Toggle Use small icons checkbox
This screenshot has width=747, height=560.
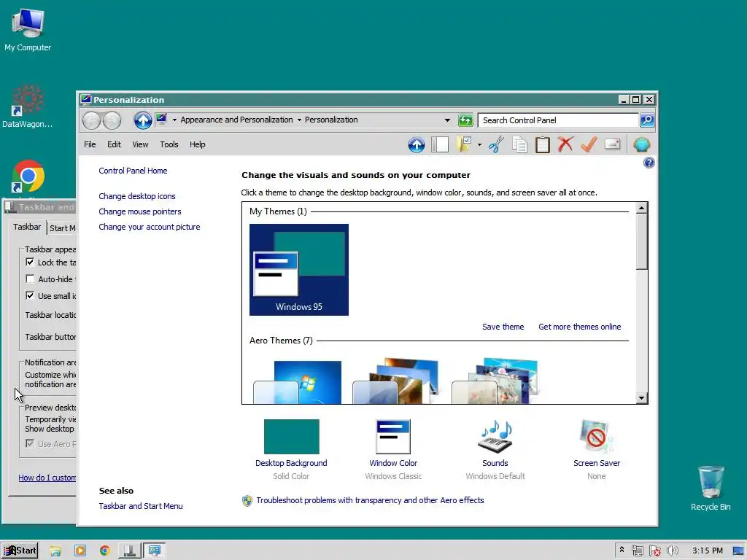click(x=29, y=295)
